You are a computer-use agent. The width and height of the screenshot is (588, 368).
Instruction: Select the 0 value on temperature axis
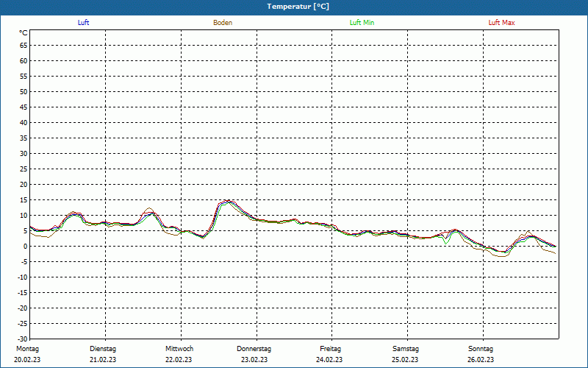pos(26,247)
